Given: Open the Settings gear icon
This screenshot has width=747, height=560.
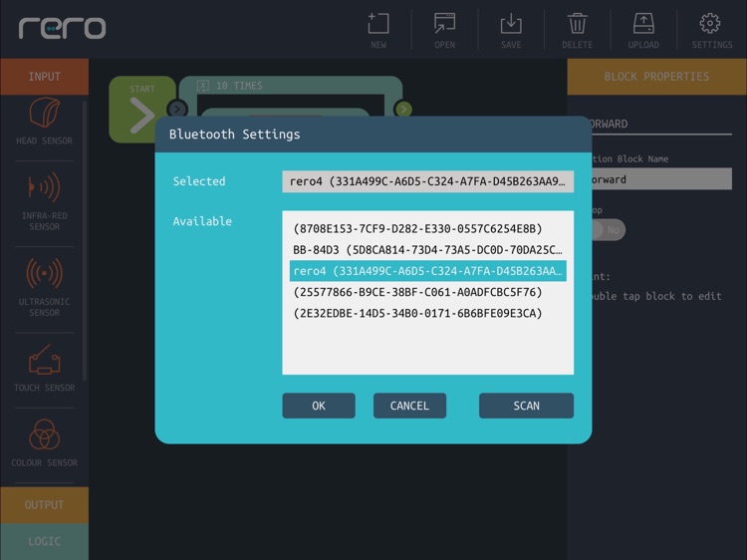Looking at the screenshot, I should pos(710,23).
